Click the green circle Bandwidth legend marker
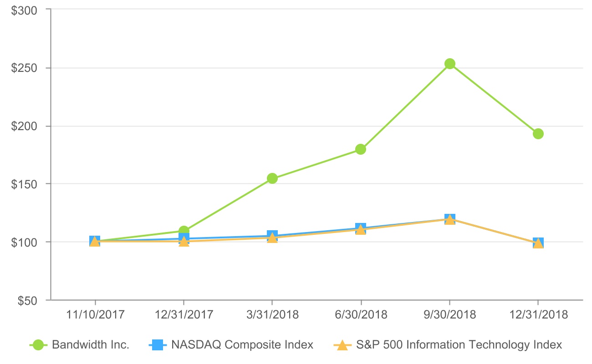This screenshot has width=592, height=364. click(x=38, y=345)
